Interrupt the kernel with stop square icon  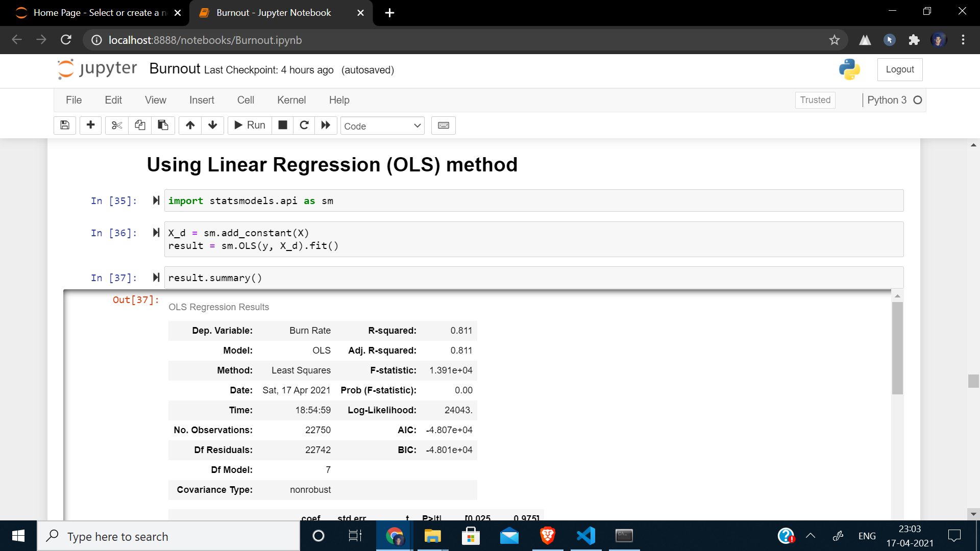coord(283,126)
